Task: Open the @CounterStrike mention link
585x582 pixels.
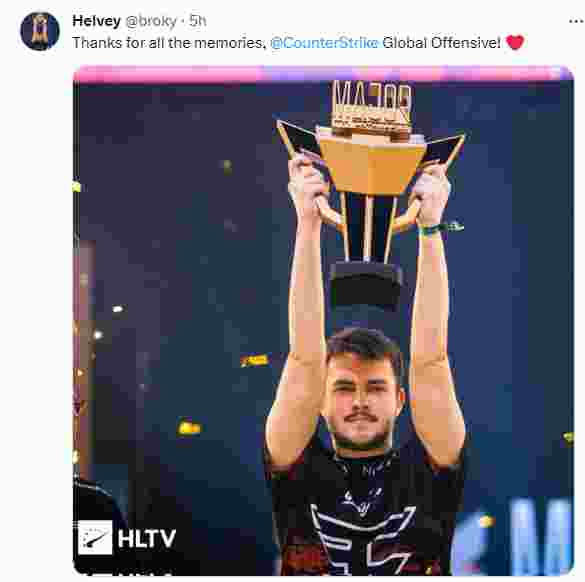Action: pos(324,43)
